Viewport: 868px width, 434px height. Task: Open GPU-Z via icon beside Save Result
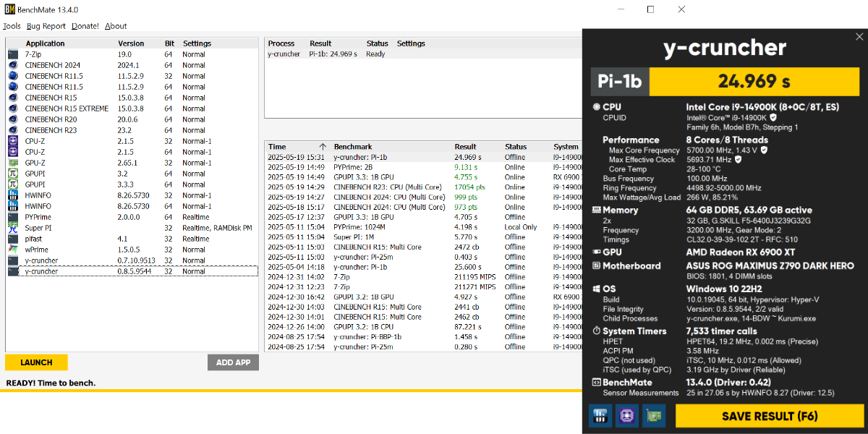click(x=654, y=416)
